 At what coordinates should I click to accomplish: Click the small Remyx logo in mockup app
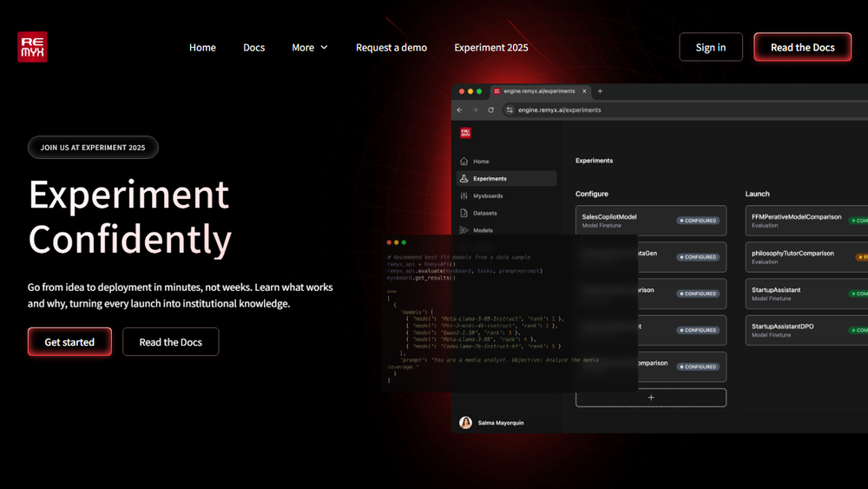[x=465, y=133]
